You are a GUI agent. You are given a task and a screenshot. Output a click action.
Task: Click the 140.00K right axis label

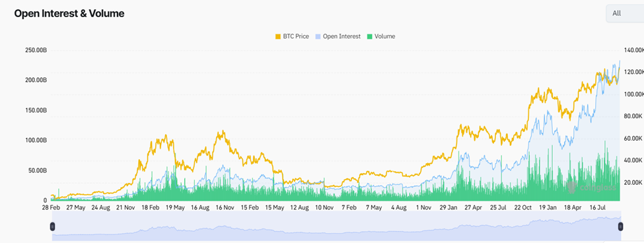click(633, 50)
